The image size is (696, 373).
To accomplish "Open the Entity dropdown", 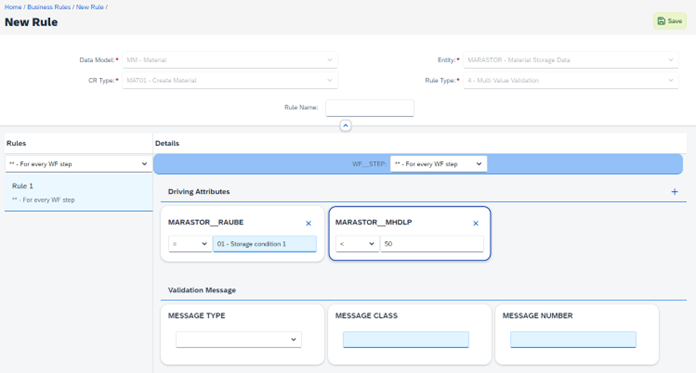I will (571, 60).
